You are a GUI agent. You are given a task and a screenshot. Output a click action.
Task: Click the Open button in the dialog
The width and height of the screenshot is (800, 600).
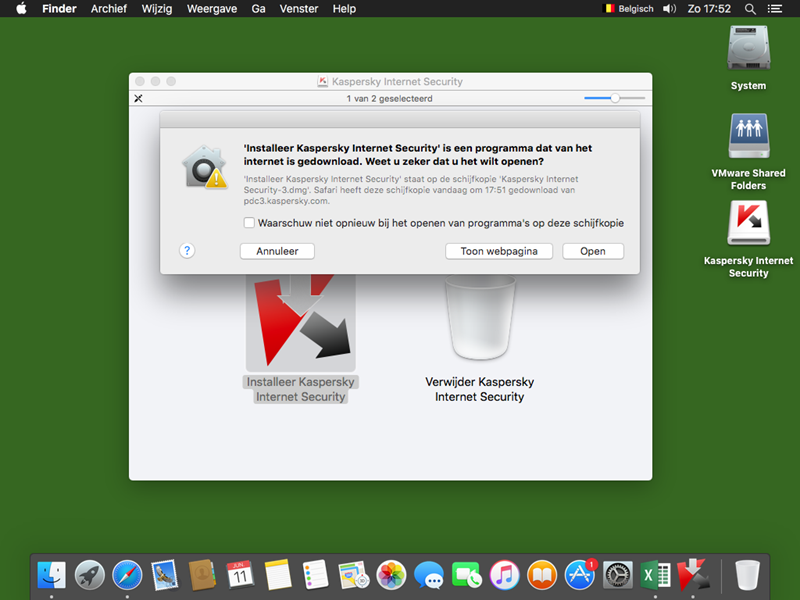(x=592, y=251)
